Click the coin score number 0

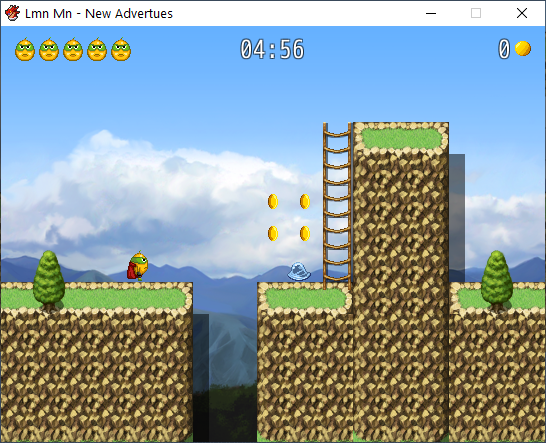coord(504,49)
